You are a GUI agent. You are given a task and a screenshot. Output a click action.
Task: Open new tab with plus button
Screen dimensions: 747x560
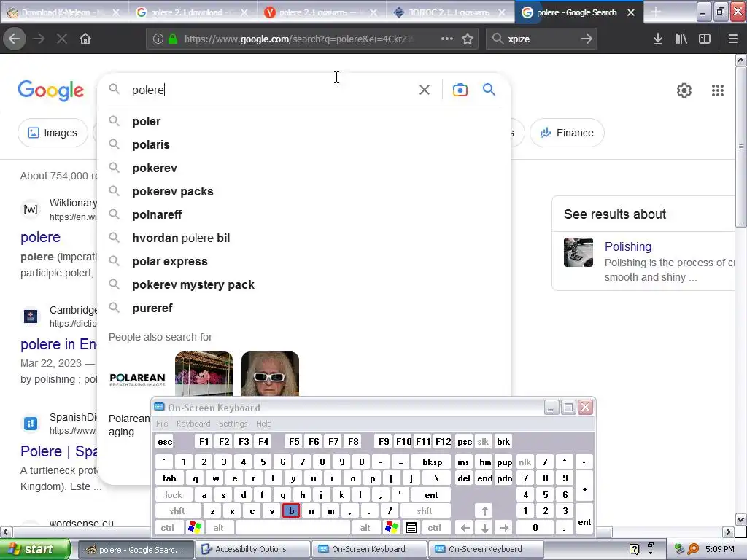click(x=656, y=12)
